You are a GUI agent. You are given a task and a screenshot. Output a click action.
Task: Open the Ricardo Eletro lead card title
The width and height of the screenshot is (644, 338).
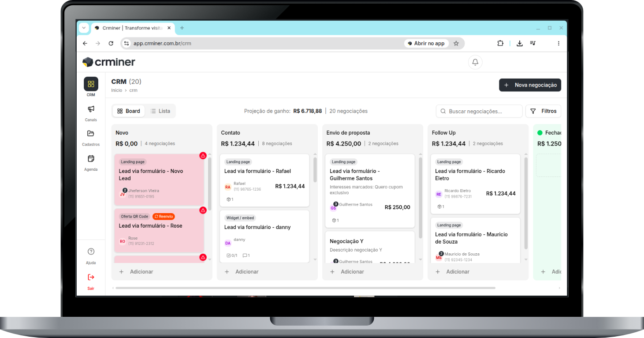[470, 175]
